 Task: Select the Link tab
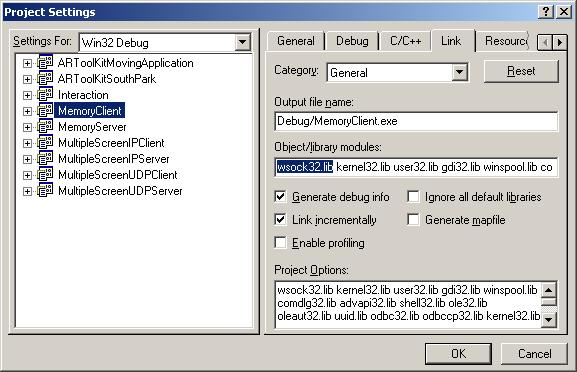[453, 40]
